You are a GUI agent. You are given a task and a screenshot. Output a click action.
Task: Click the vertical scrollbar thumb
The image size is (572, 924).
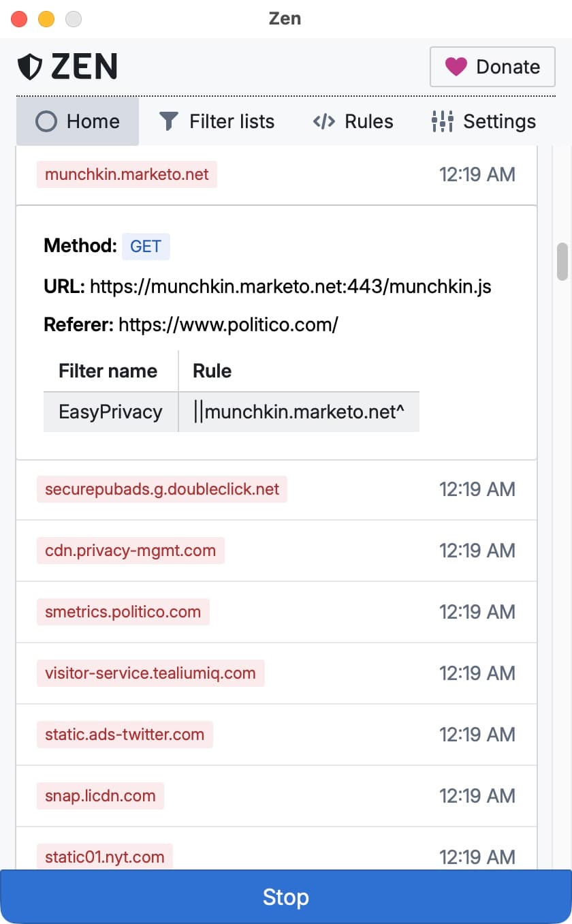pos(562,262)
